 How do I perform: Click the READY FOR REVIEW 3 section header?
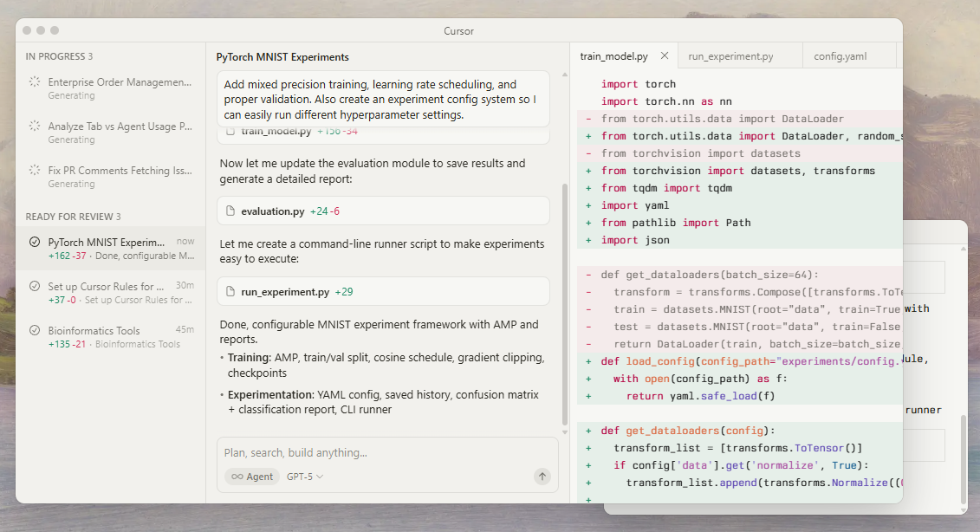73,217
